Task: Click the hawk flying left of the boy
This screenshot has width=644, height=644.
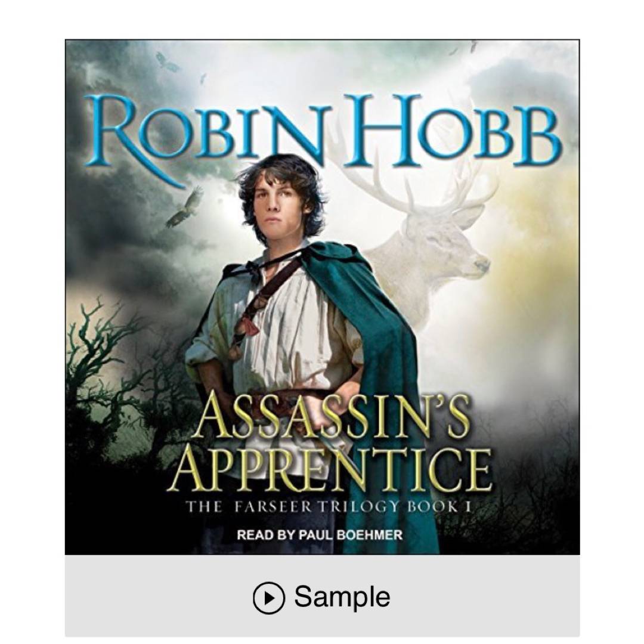Action: coord(184,207)
